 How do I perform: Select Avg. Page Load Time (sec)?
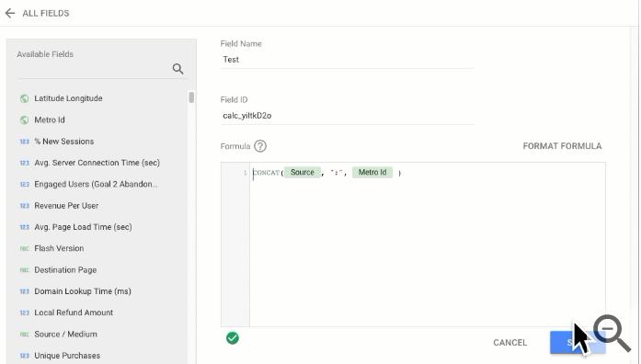(x=83, y=227)
